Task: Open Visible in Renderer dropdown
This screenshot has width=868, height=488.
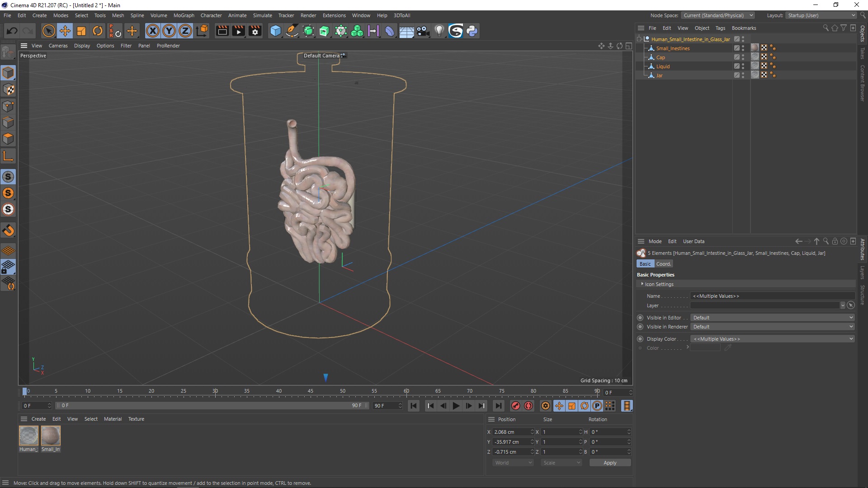Action: tap(773, 327)
